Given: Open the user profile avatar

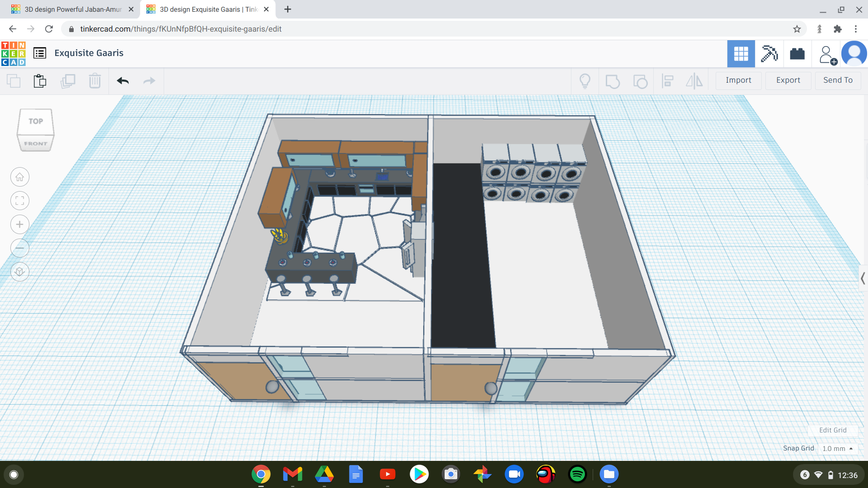Looking at the screenshot, I should tap(854, 54).
